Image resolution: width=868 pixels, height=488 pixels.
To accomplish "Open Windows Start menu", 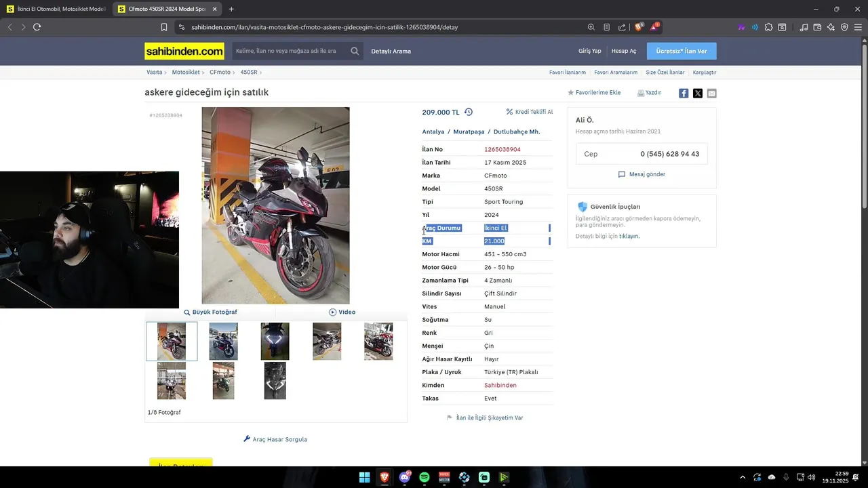I will click(364, 477).
